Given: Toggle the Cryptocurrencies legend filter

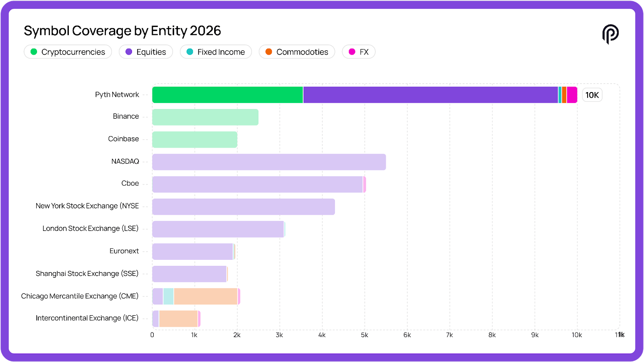Looking at the screenshot, I should tap(68, 52).
